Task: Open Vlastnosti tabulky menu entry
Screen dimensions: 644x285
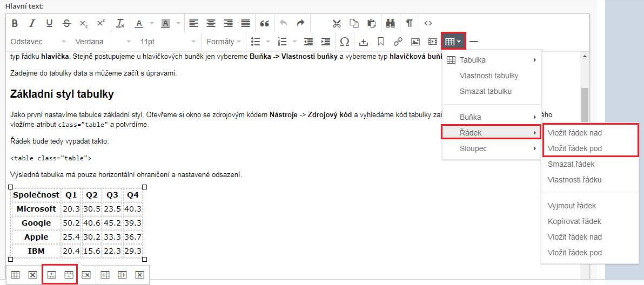Action: tap(488, 76)
